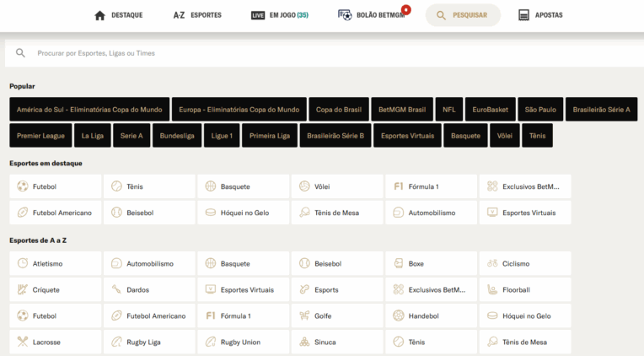Screen dimensions: 644x356
Task: Open the NFL popular tag
Action: 448,110
